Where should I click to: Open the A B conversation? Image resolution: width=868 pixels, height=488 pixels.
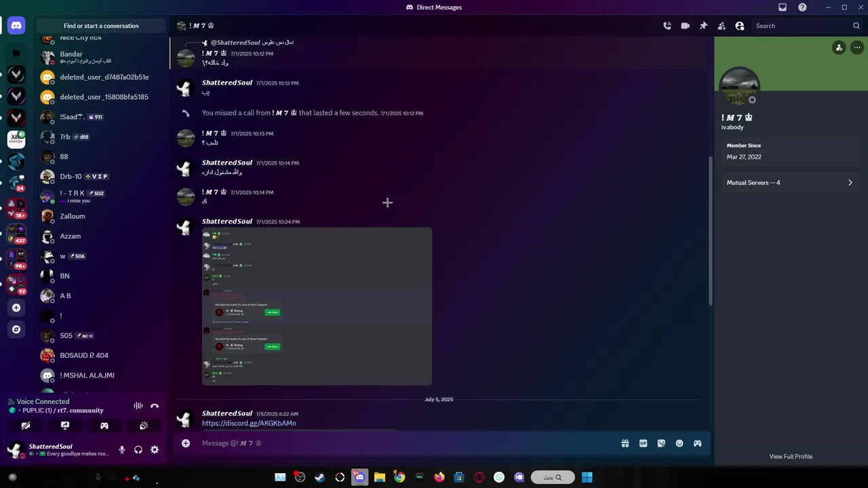click(101, 296)
